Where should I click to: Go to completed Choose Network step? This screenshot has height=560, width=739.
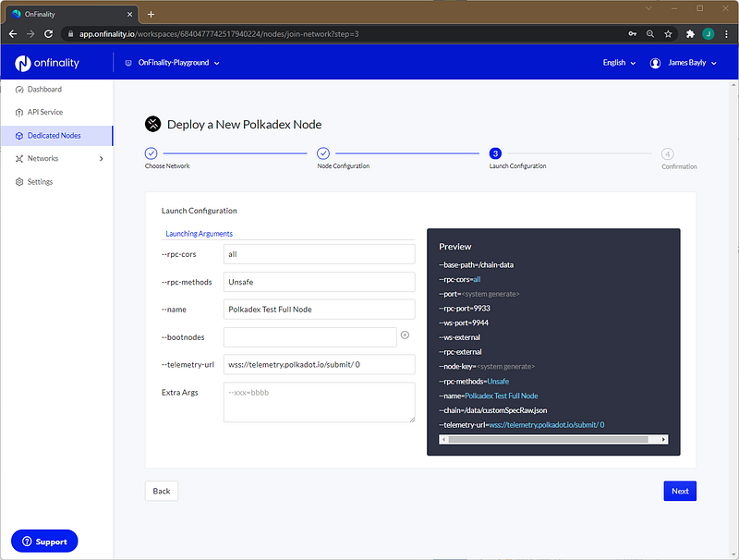pos(151,153)
